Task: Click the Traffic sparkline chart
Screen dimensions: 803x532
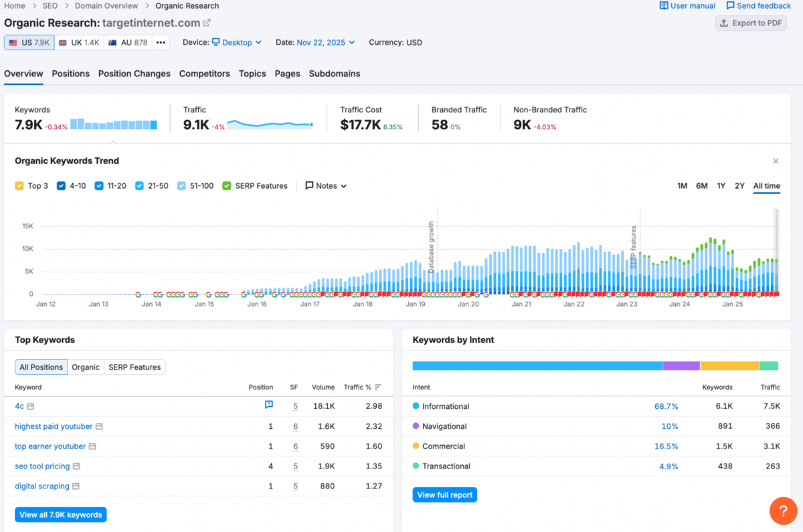Action: click(x=270, y=124)
